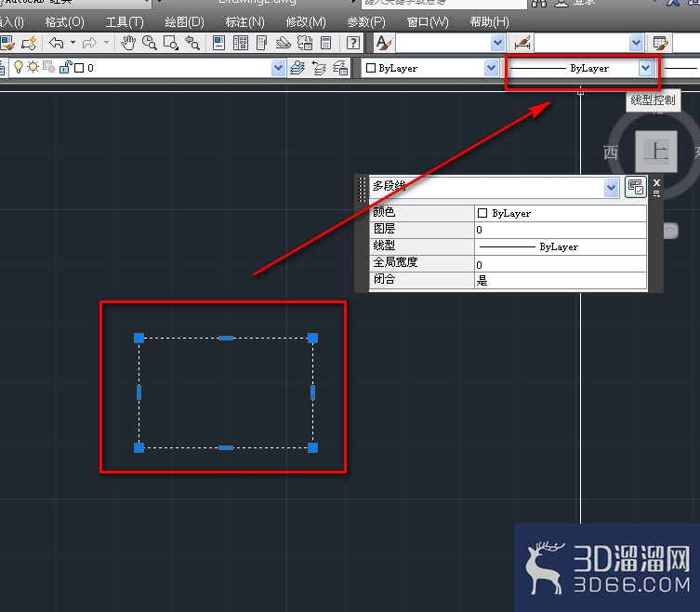Open the Table Style manager icon
This screenshot has height=612, width=700.
660,44
